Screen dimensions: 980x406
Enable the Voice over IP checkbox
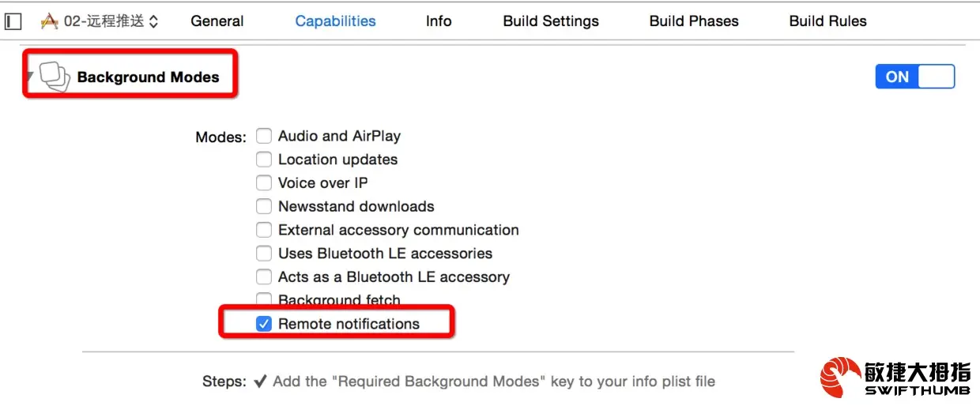coord(264,183)
